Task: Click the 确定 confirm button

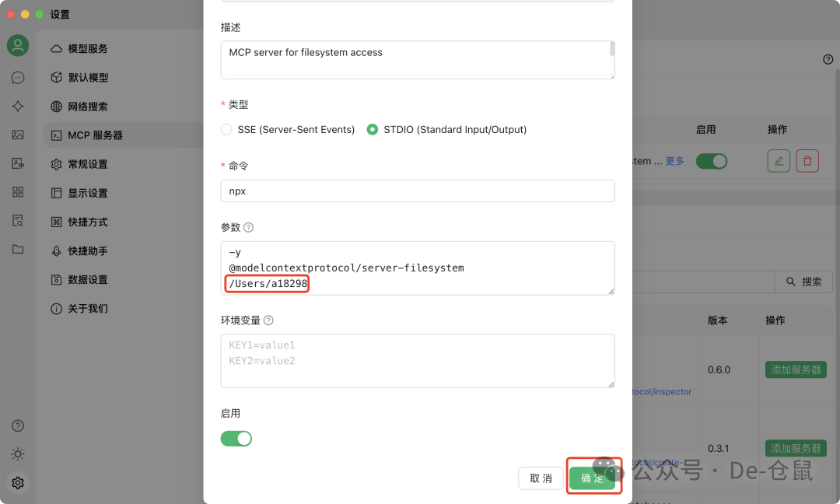Action: (x=593, y=478)
